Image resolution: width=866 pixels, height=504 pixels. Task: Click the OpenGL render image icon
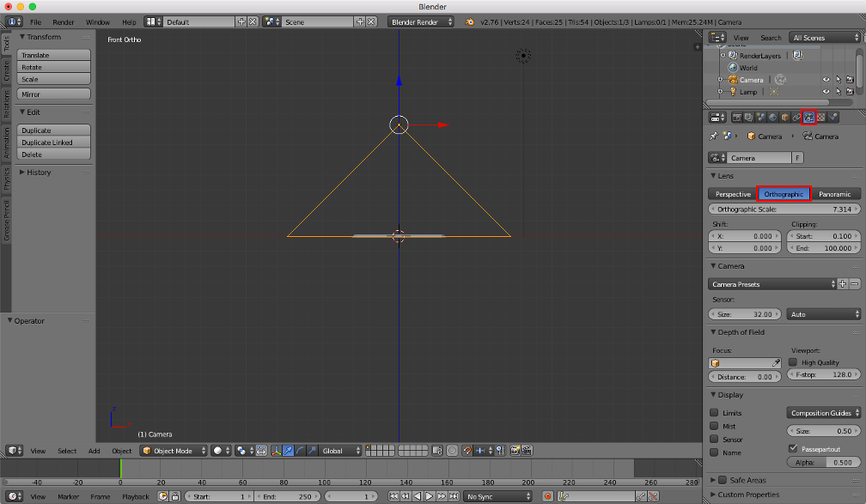coord(515,451)
